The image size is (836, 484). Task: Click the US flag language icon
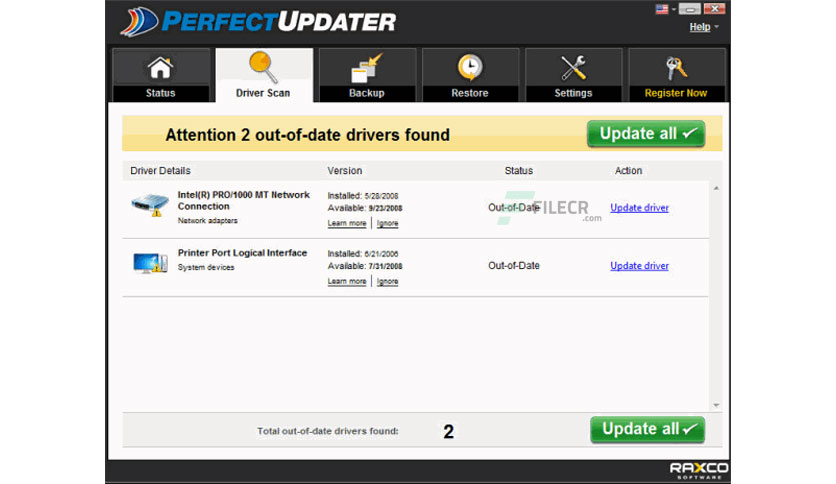point(662,9)
